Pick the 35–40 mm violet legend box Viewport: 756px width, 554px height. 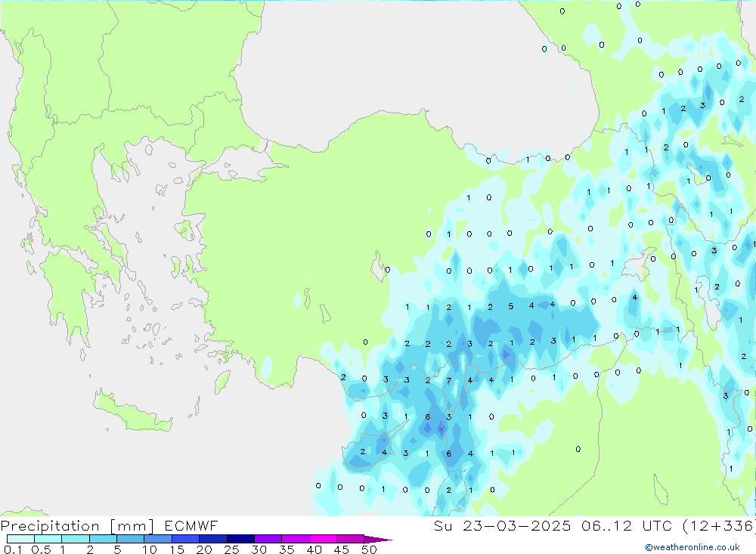point(295,539)
